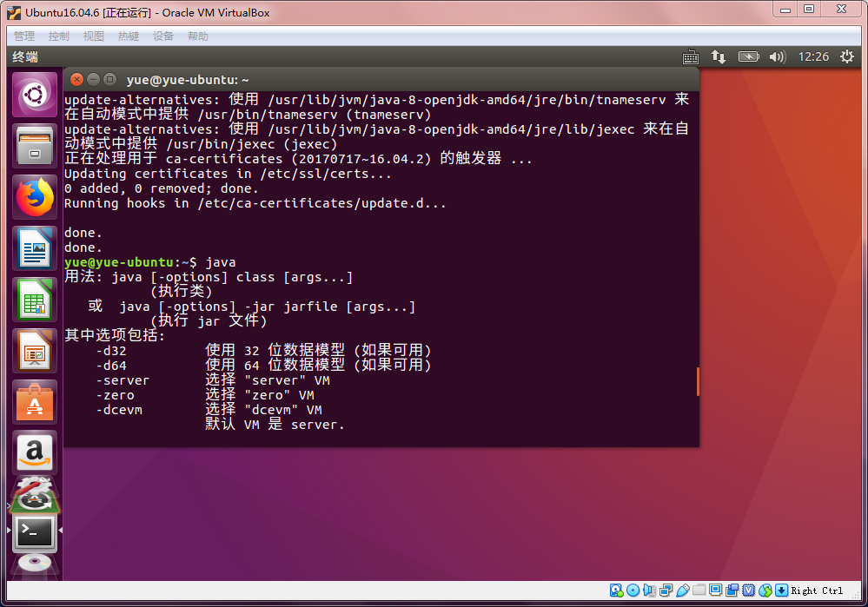Click the 'Updating certificates in' line
Viewport: 868px width, 607px height.
click(x=228, y=174)
